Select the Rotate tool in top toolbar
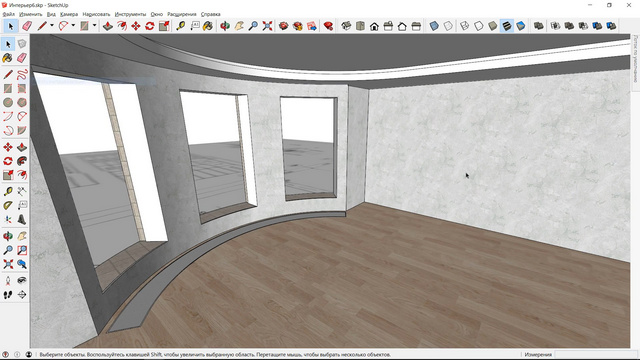The height and width of the screenshot is (360, 640). [x=150, y=26]
